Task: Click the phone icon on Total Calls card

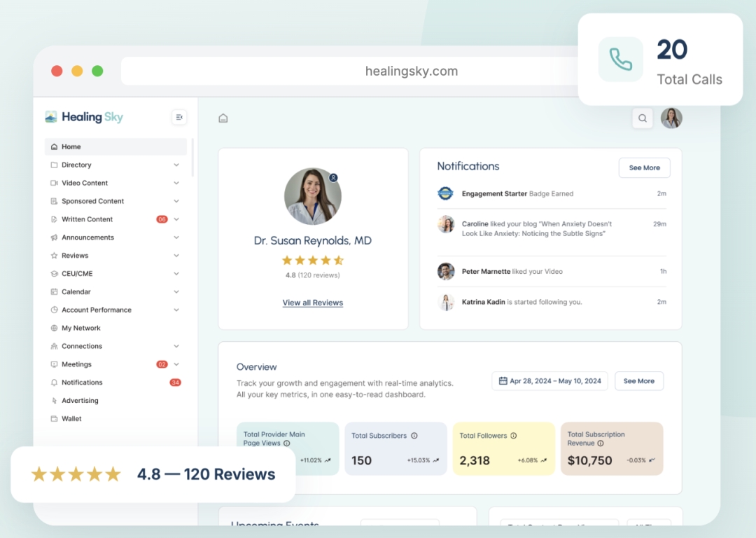Action: pyautogui.click(x=620, y=60)
